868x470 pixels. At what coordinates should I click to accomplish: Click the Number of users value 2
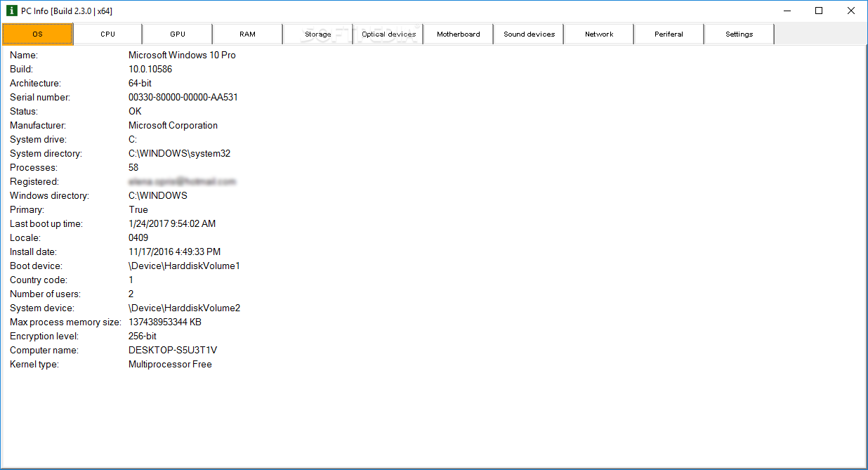point(131,294)
